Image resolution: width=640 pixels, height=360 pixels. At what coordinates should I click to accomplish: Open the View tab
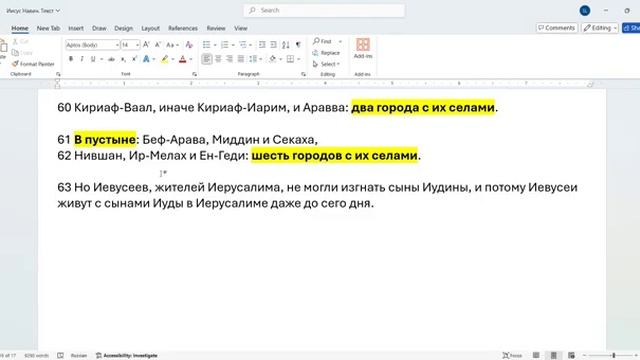(x=240, y=28)
